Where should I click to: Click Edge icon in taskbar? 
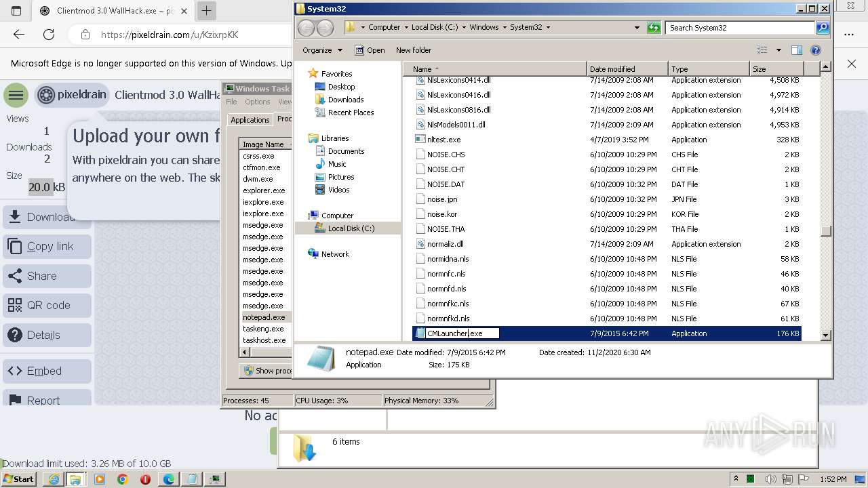point(168,479)
